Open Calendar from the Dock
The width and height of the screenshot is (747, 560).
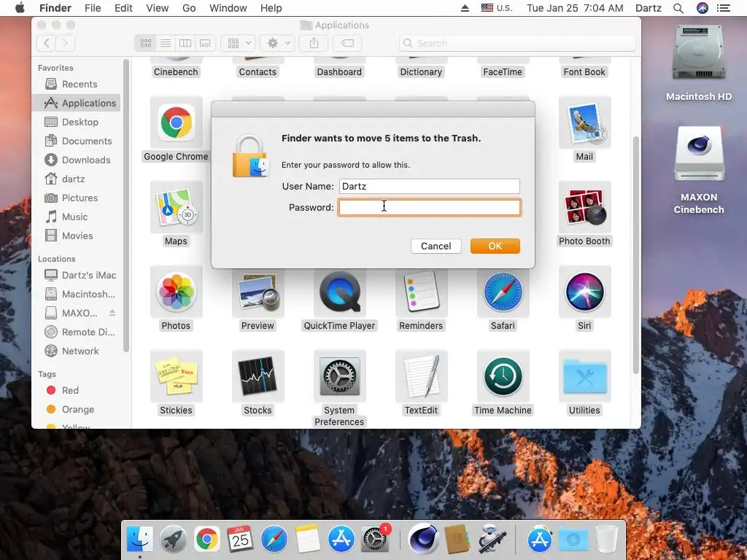pyautogui.click(x=240, y=539)
